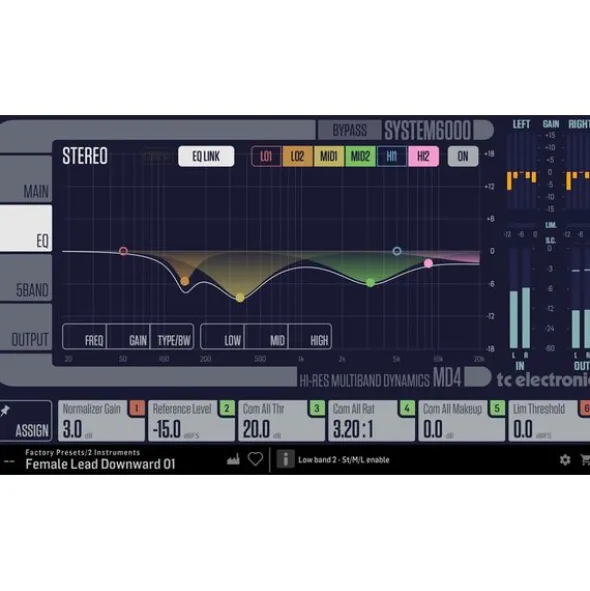Click assign slot badge 3 on Com All Thr

[x=317, y=408]
